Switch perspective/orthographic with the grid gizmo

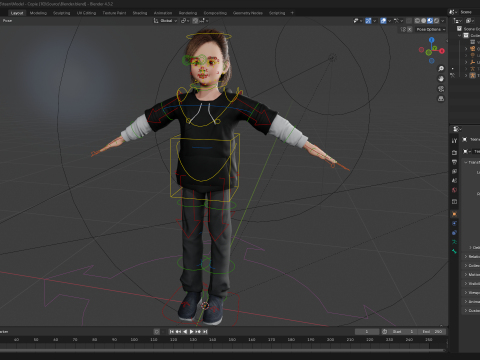tap(441, 99)
